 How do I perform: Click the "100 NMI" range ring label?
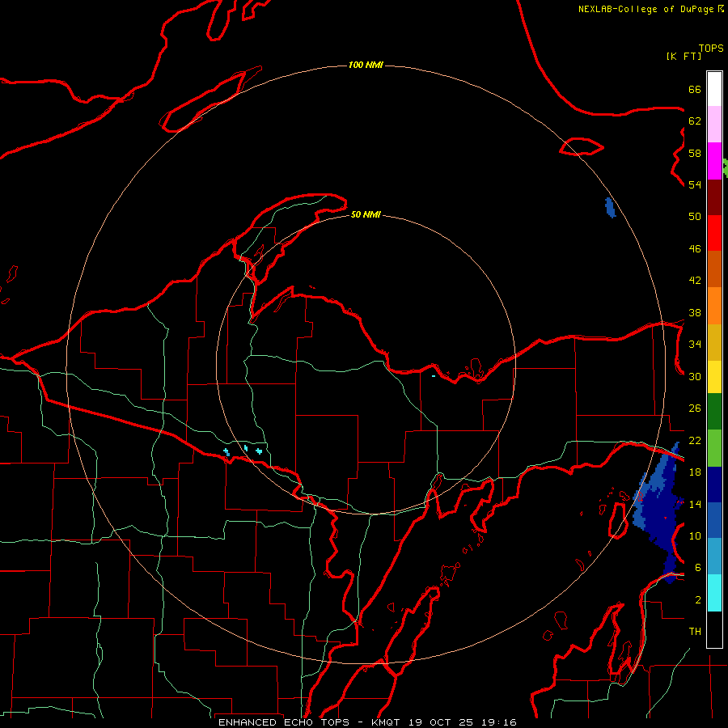pos(366,65)
